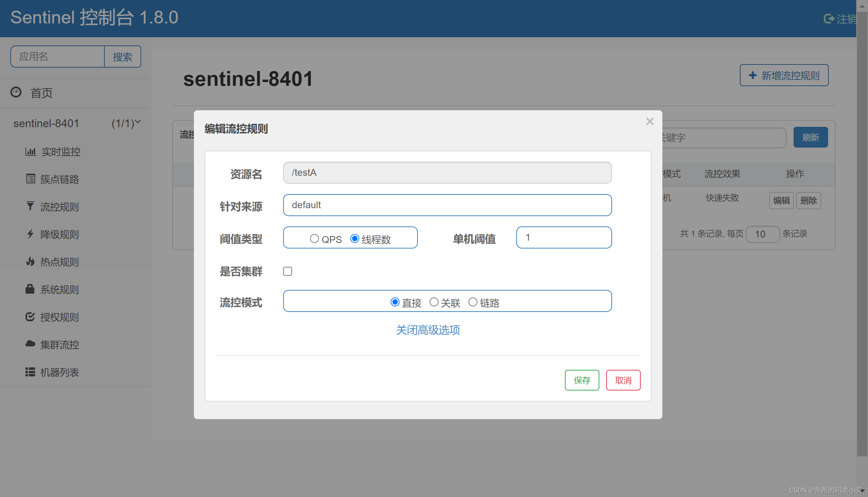Open 首页 in the sidebar
Screen dimensions: 868x497
click(x=41, y=93)
